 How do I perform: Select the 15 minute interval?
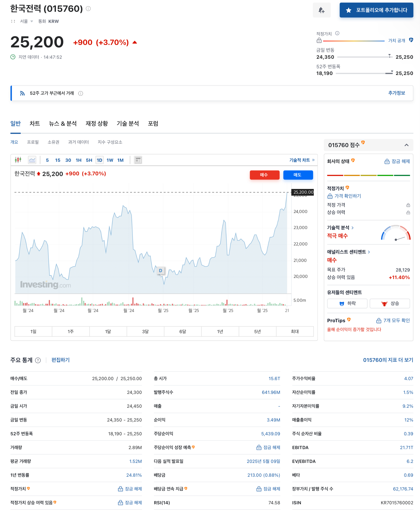pos(58,160)
